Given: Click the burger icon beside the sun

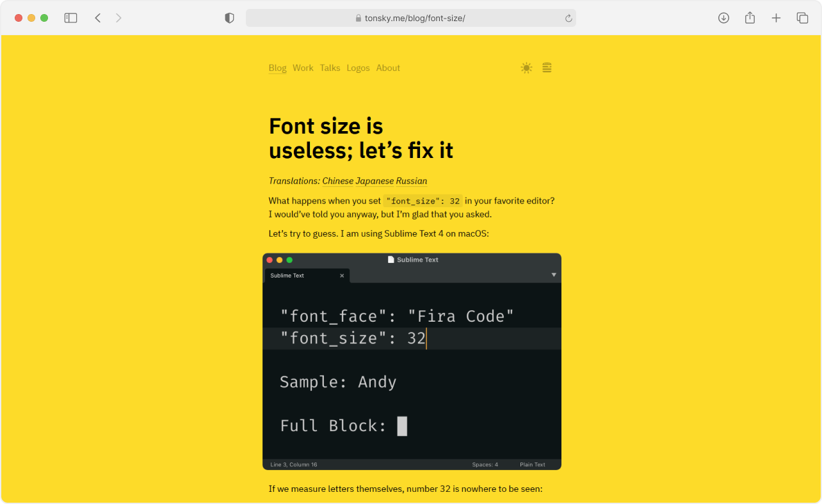Looking at the screenshot, I should 547,68.
